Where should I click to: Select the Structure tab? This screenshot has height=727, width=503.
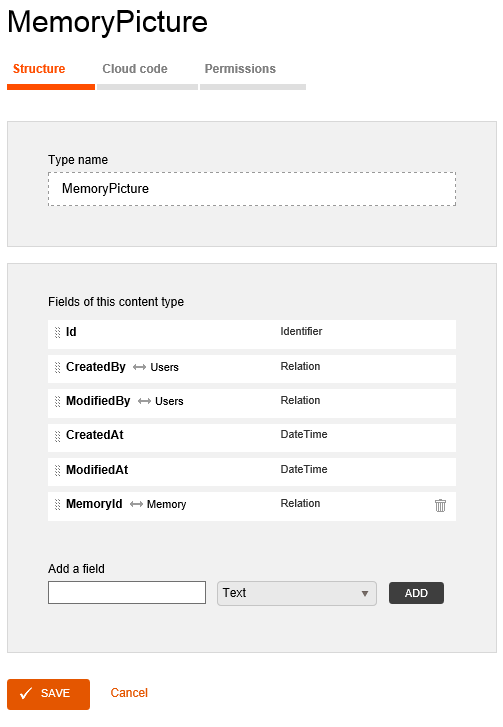(39, 69)
